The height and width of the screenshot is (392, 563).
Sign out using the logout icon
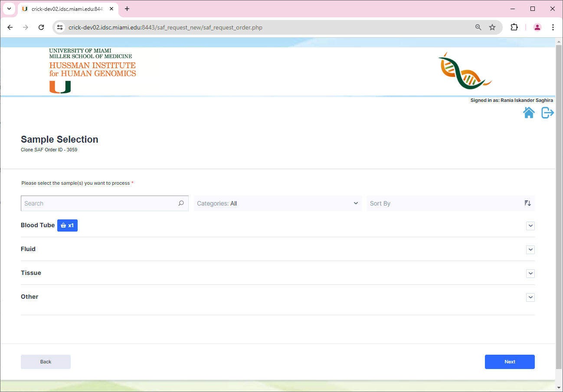click(x=547, y=112)
